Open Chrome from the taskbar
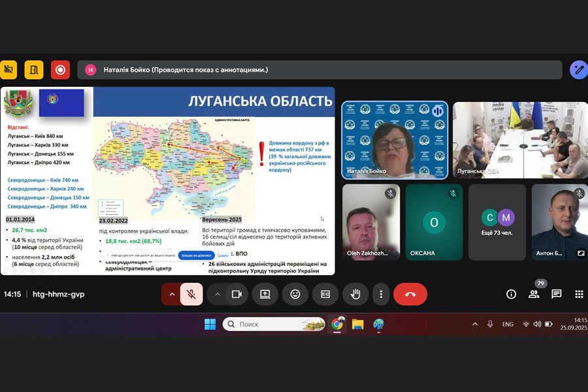Image resolution: width=588 pixels, height=392 pixels. [337, 324]
